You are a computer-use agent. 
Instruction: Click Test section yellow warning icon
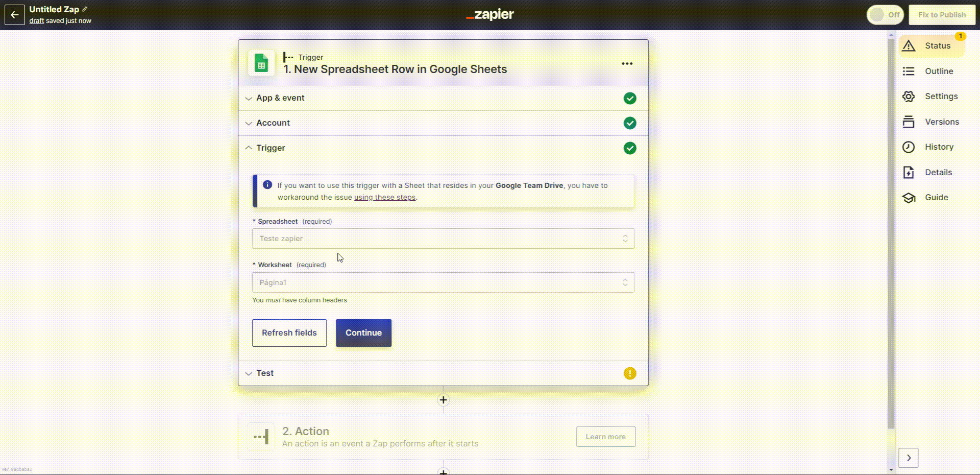[630, 373]
